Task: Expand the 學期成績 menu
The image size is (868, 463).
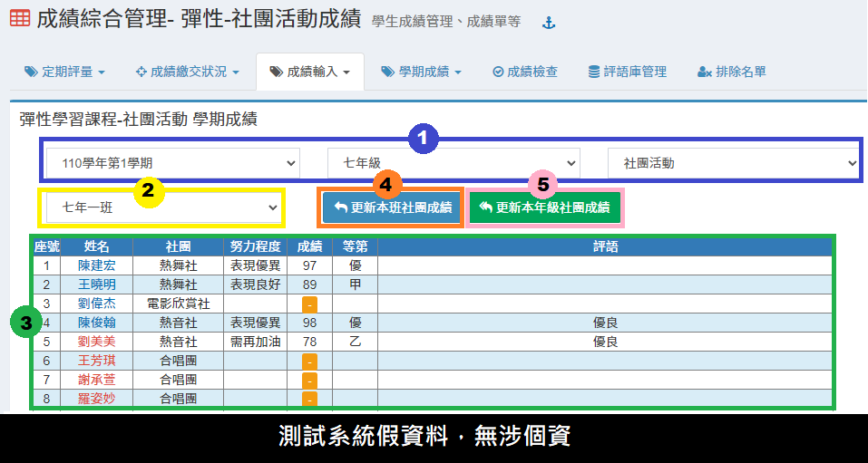Action: tap(422, 72)
